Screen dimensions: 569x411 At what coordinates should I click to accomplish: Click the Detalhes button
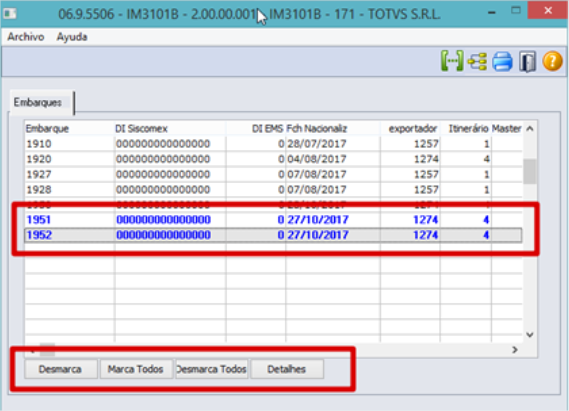coord(287,369)
